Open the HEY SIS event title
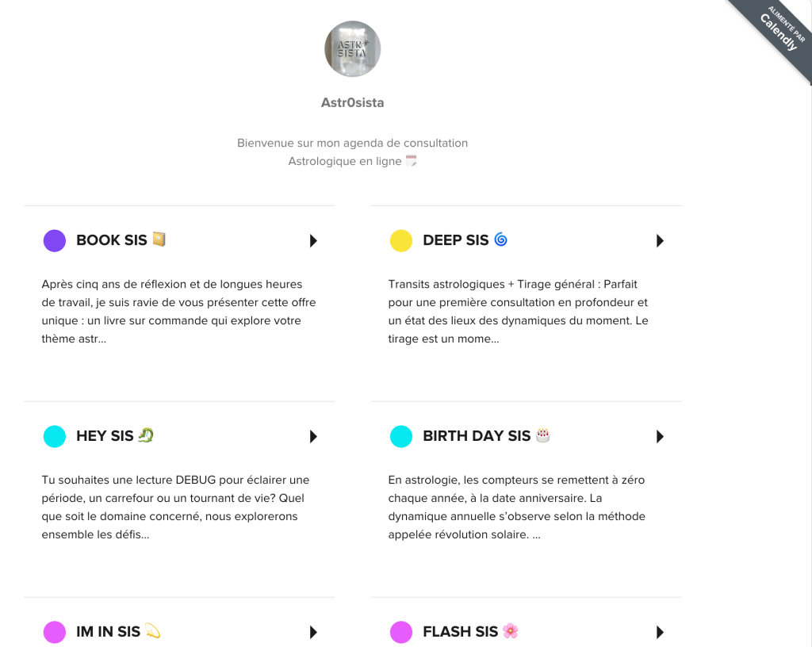This screenshot has height=647, width=812. (x=105, y=436)
